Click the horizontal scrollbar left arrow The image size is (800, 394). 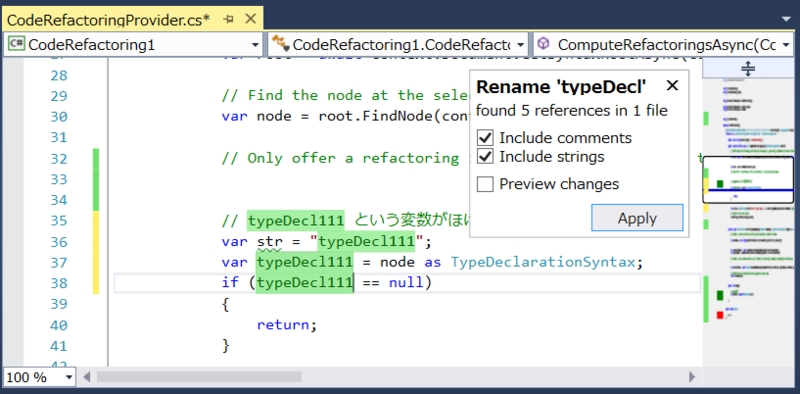coord(87,377)
